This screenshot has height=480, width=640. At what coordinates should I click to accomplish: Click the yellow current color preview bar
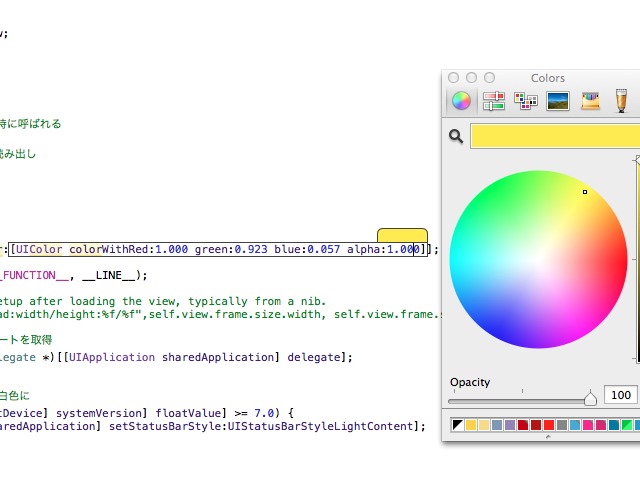click(555, 136)
